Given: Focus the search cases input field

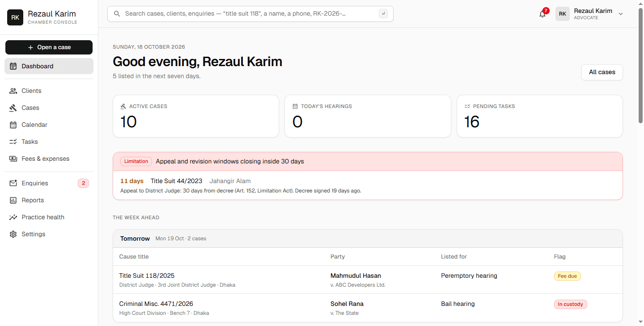Looking at the screenshot, I should (x=250, y=14).
